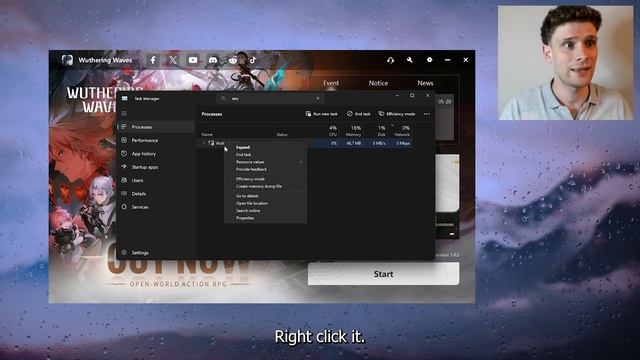
Task: Open the repair wrench icon in the launcher
Action: [409, 60]
